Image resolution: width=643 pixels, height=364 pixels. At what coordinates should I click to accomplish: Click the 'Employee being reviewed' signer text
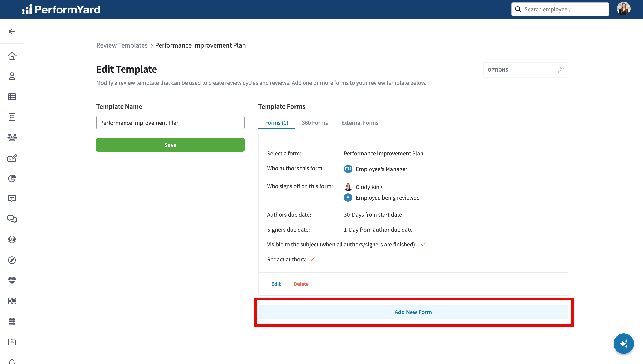coord(388,198)
